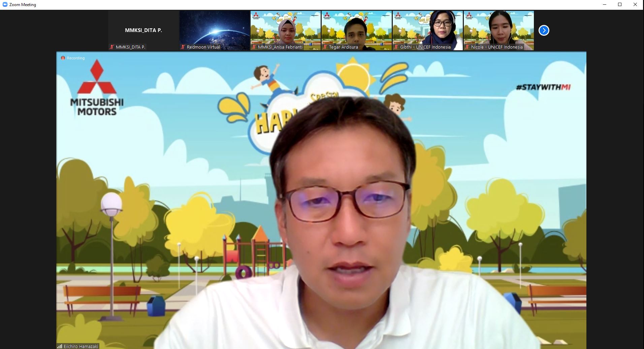Click muted mic icon on Redmoon Virtual tile
Viewport: 644px width, 349px height.
183,47
